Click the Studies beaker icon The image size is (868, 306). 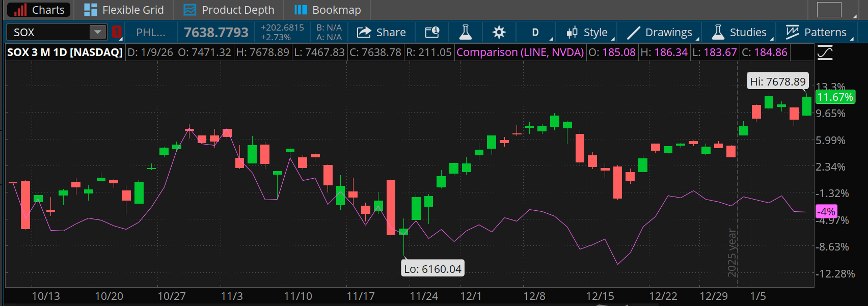(718, 33)
